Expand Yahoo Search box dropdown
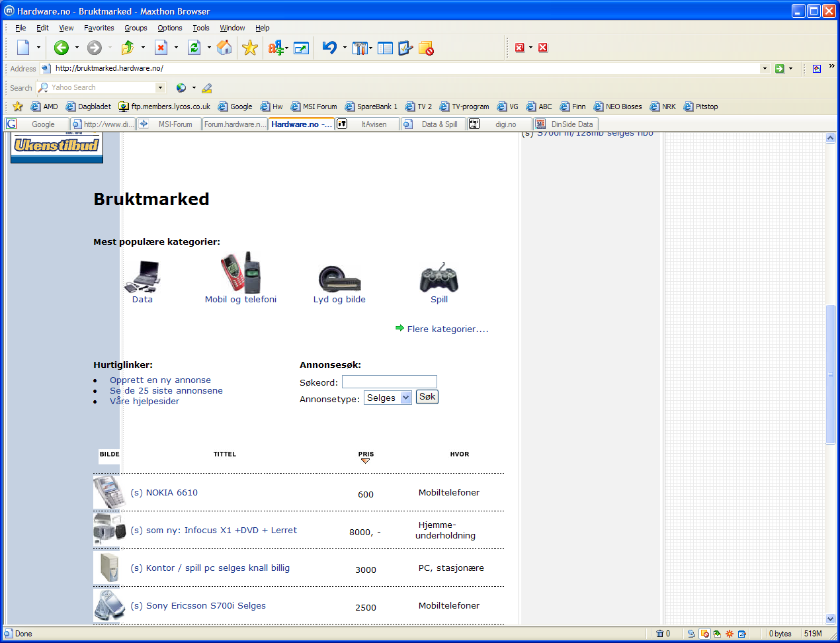 click(160, 87)
